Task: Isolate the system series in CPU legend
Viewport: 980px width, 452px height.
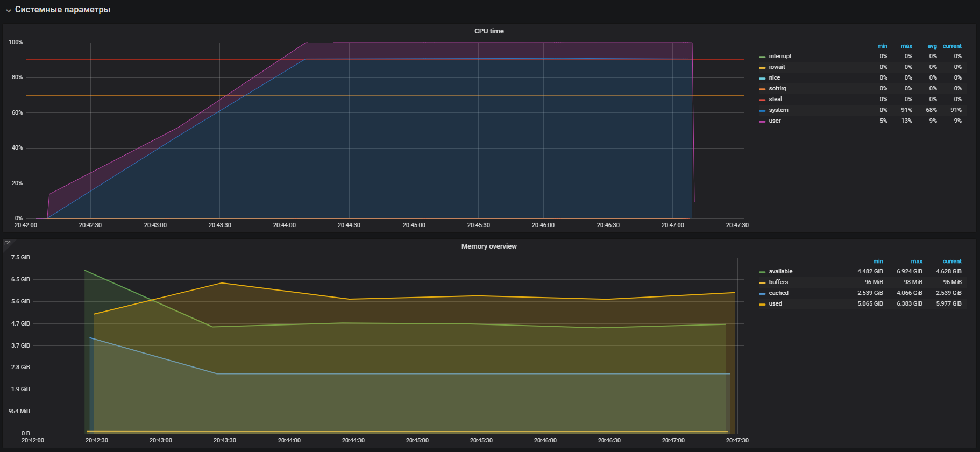Action: click(x=778, y=110)
